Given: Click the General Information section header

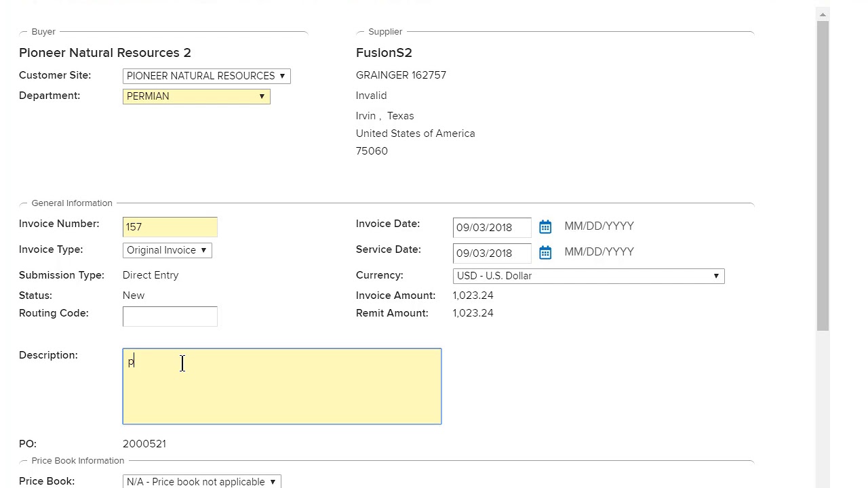Looking at the screenshot, I should coord(72,203).
